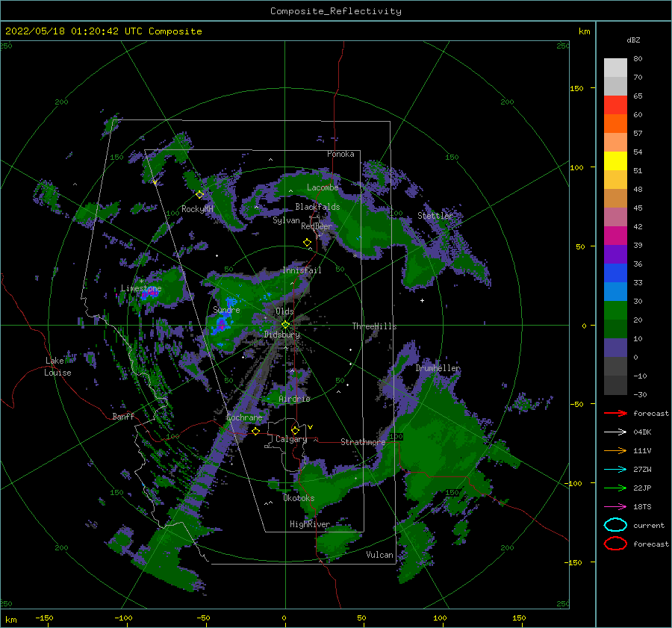Select the yellow swatch between 54 and 51 dBZ
This screenshot has width=672, height=628.
[x=615, y=161]
